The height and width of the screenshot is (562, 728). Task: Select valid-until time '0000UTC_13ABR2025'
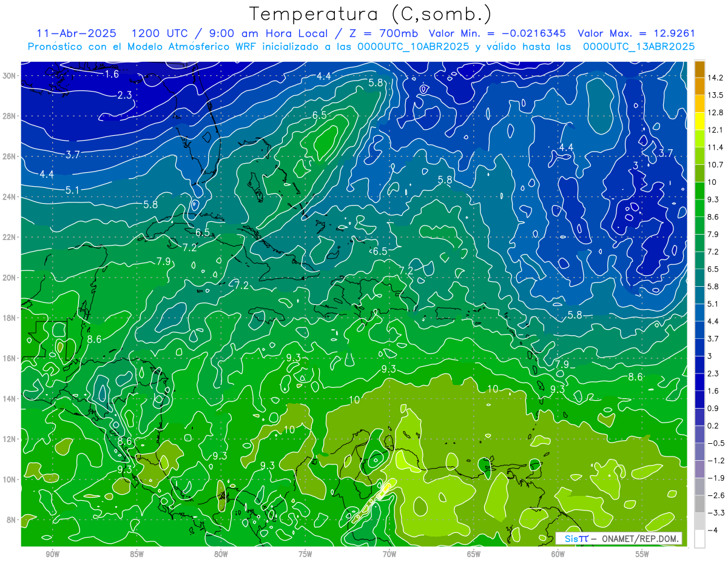639,46
